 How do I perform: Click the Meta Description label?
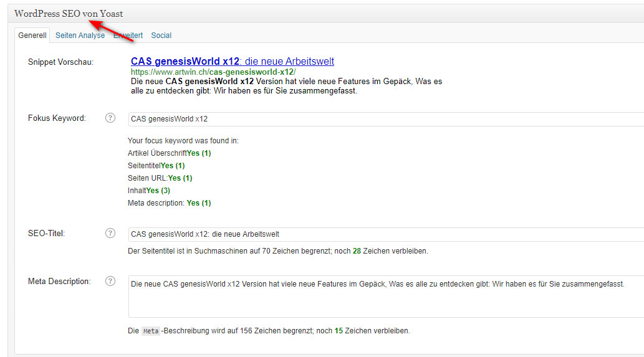coord(60,282)
